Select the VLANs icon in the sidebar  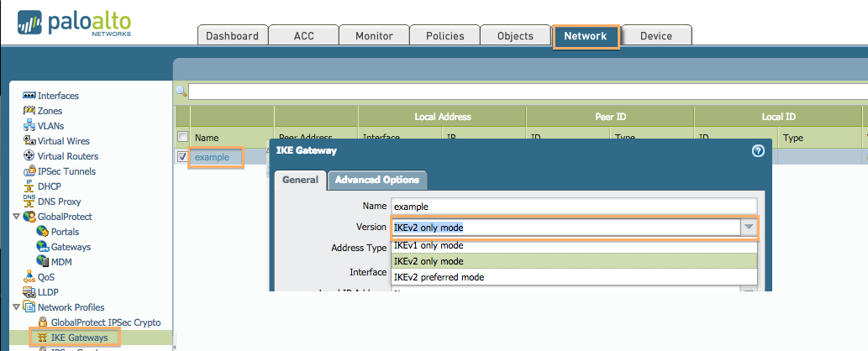(x=29, y=126)
